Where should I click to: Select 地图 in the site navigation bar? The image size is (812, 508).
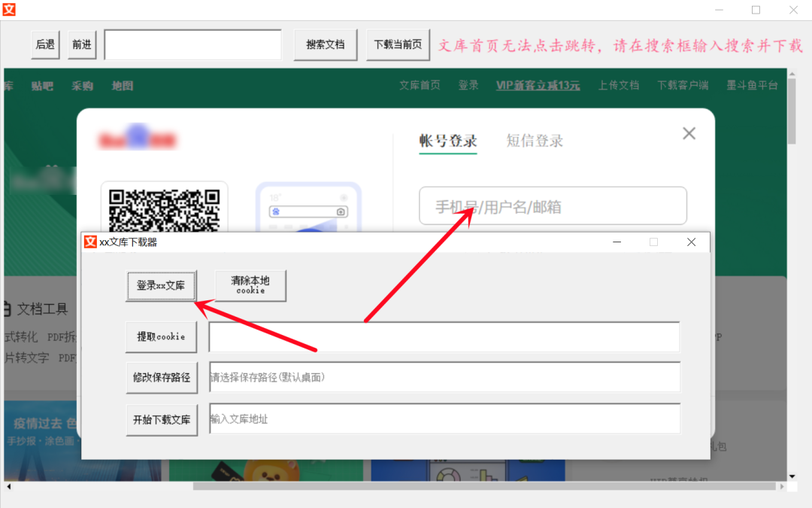coord(122,85)
